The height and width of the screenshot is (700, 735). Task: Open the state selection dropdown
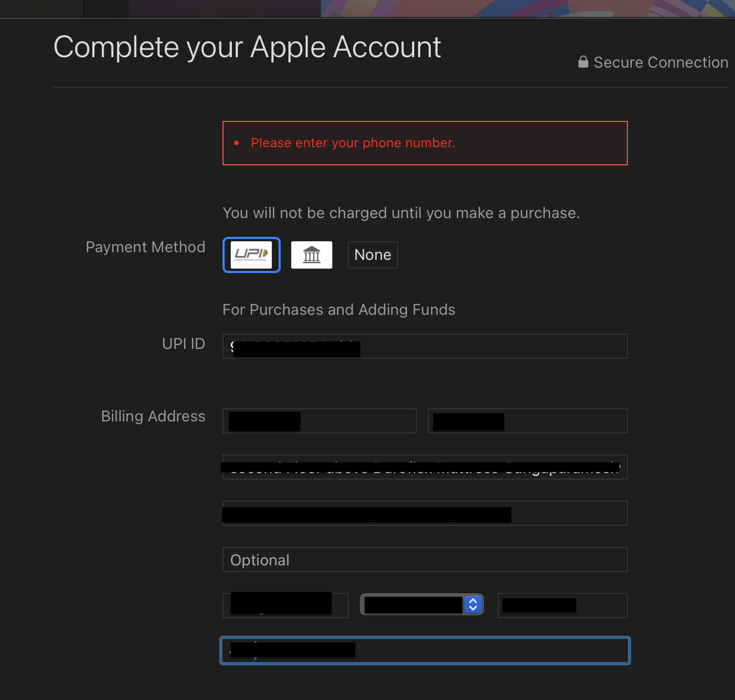pyautogui.click(x=415, y=604)
